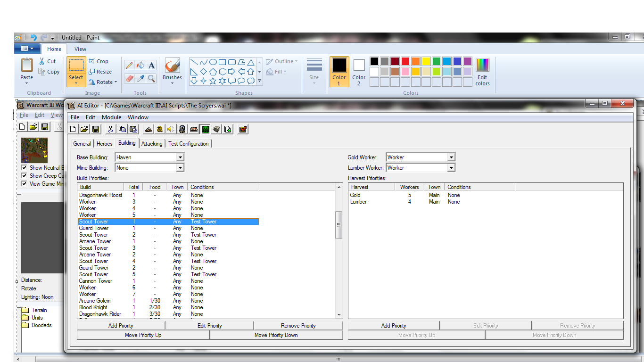Choose the oval shape in Paint shapes gallery

pos(213,62)
